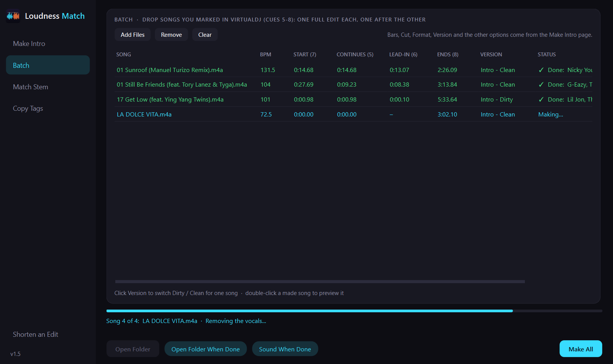Click the Done checkmark for Lil Jon
The image size is (613, 364).
click(x=541, y=100)
